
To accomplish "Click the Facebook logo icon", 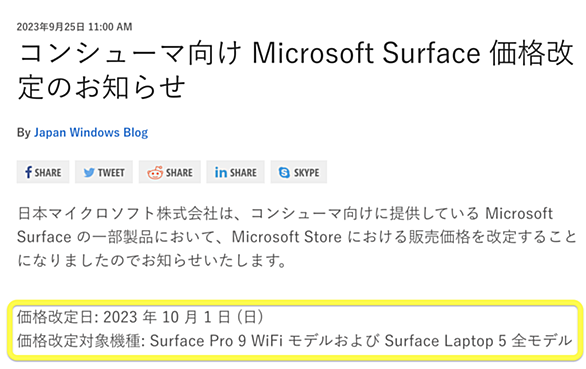I will [28, 172].
